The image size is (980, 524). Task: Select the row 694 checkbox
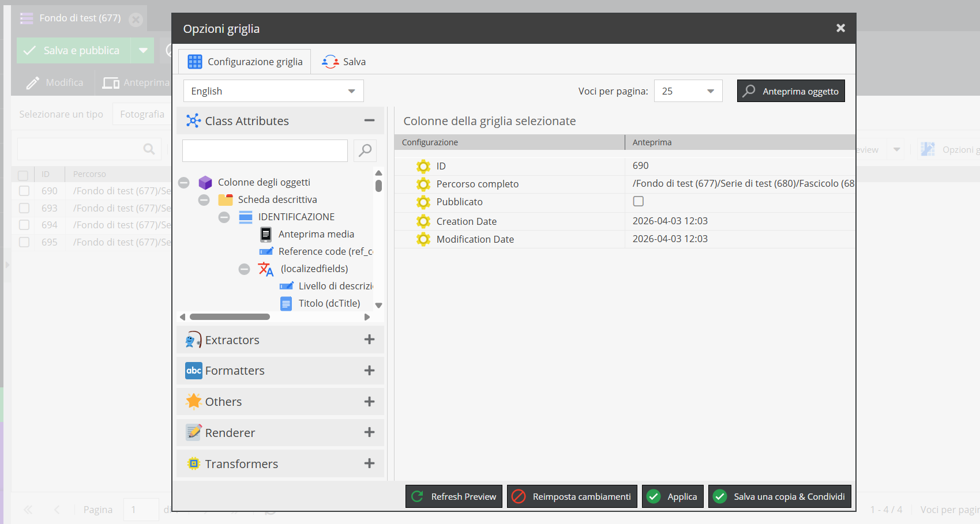point(24,225)
